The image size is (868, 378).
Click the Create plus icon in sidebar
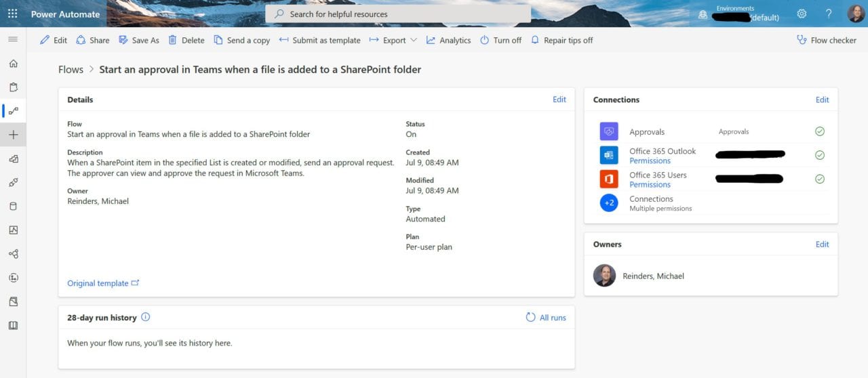(13, 135)
